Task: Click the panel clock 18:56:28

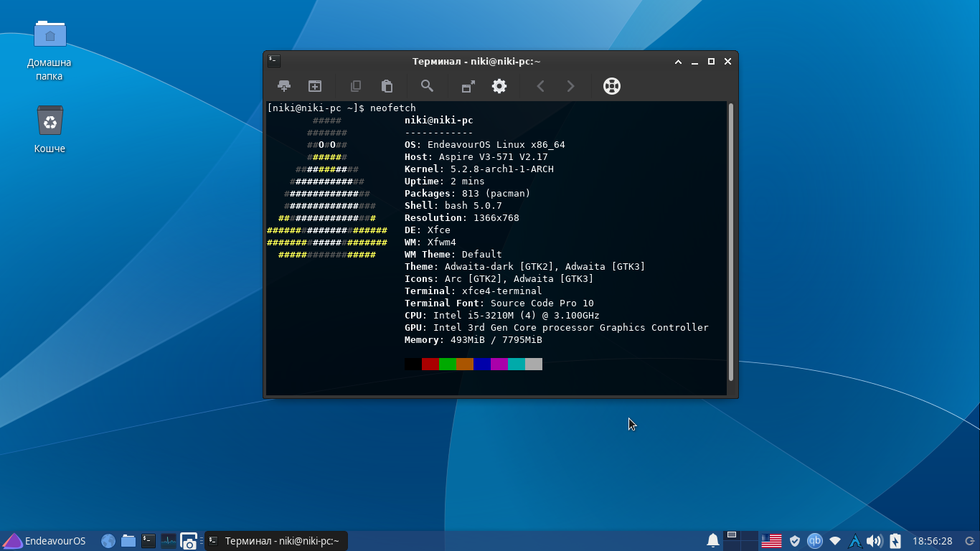Action: [932, 541]
